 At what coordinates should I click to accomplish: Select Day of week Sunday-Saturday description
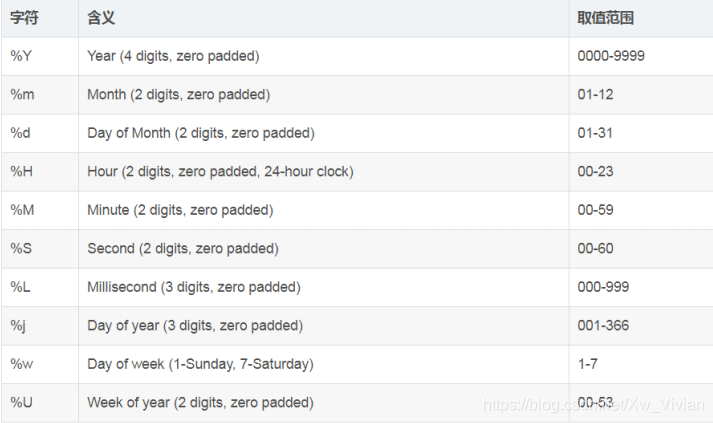201,364
